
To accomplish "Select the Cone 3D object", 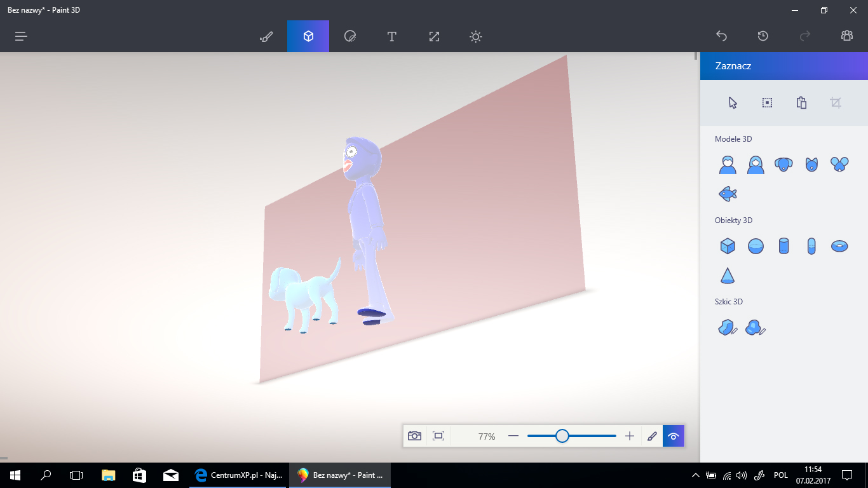I will coord(728,275).
